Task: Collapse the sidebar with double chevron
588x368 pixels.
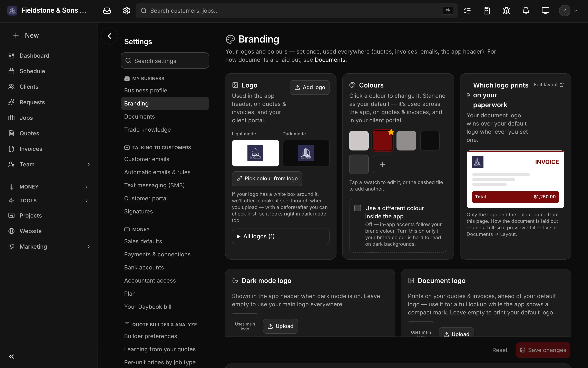Action: pos(11,357)
